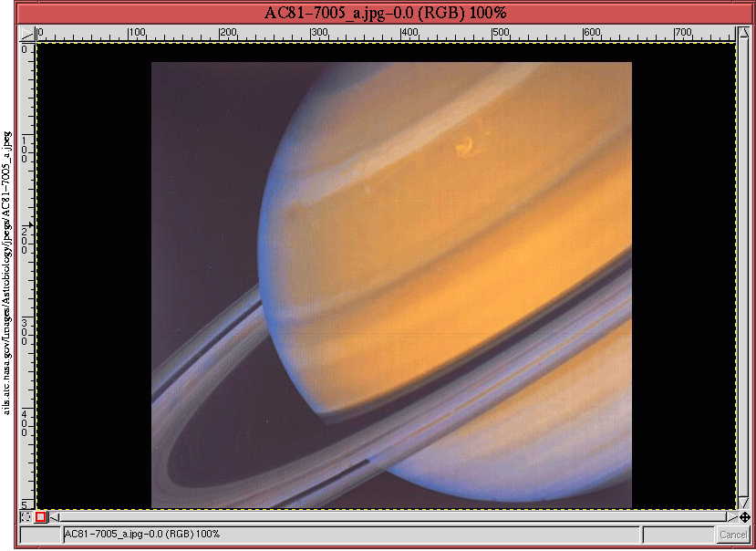Click the 400 mark on horizontal ruler
The image size is (756, 551).
coord(404,35)
